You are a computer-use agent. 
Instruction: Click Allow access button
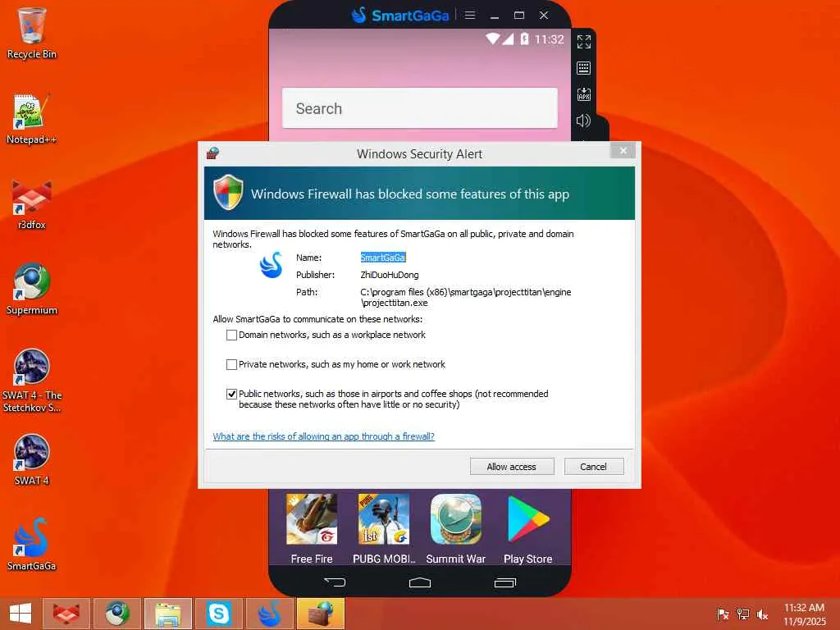tap(512, 467)
